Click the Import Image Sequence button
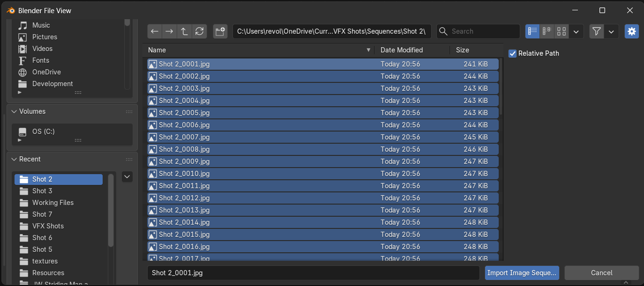The width and height of the screenshot is (644, 286). coord(522,273)
